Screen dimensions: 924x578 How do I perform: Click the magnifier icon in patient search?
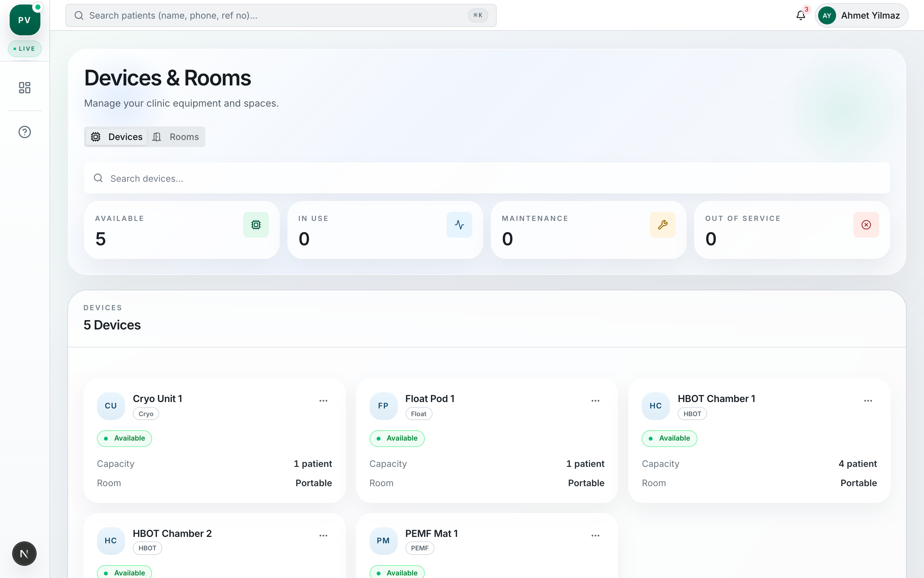[79, 15]
